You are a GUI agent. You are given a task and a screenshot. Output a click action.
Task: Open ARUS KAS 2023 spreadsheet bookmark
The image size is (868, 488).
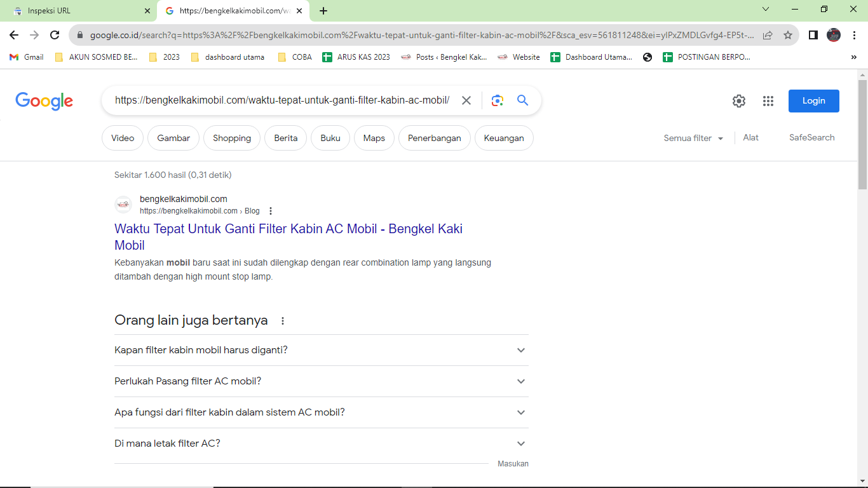pos(356,57)
